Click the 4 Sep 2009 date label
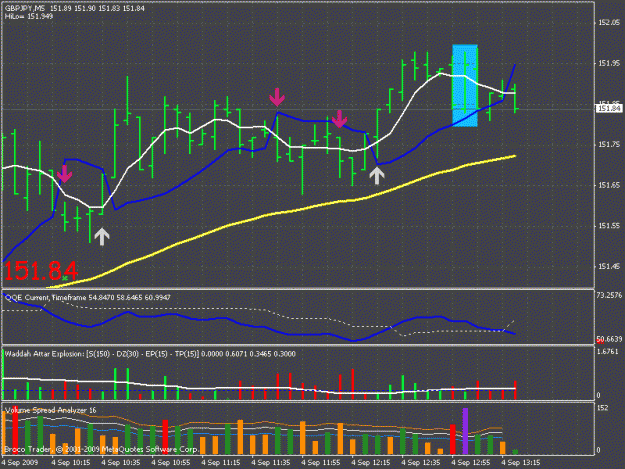The image size is (625, 469). pos(20,463)
